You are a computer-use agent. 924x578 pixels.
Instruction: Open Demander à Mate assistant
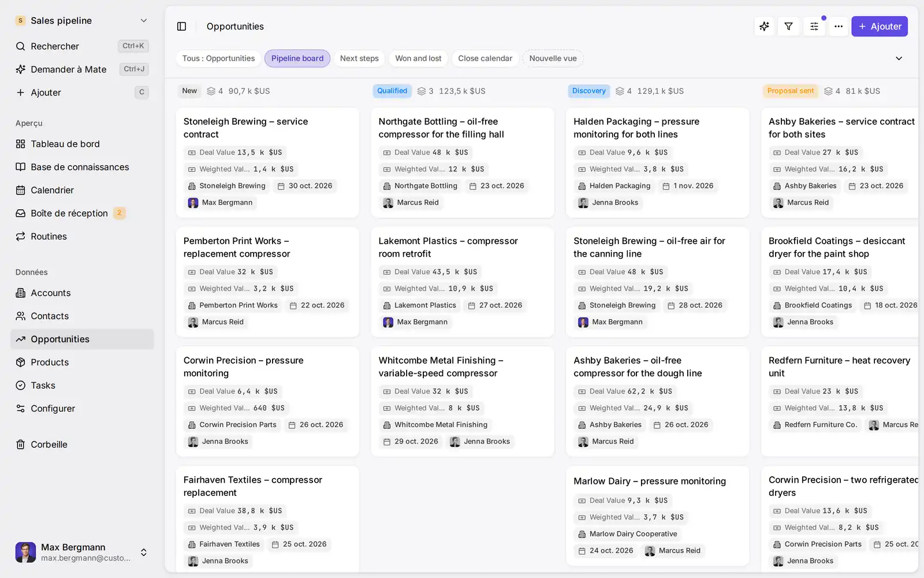(82, 69)
